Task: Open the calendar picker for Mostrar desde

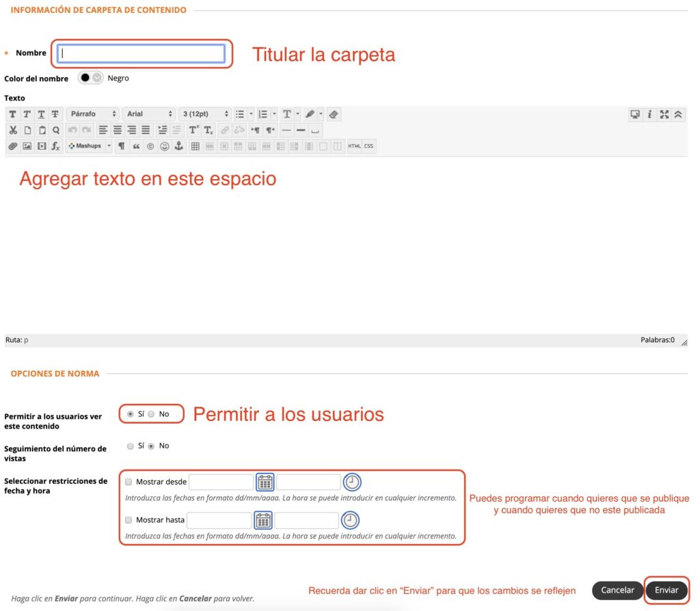Action: click(265, 482)
